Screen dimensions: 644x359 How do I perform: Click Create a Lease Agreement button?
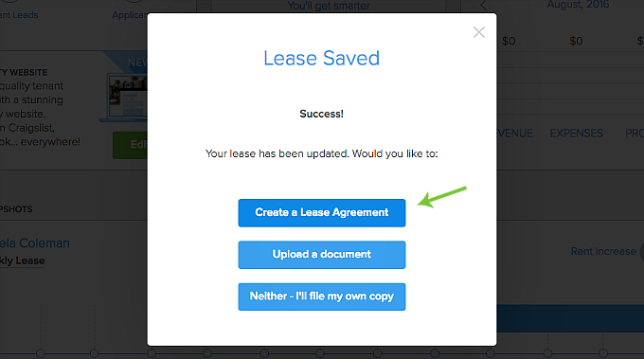(x=322, y=213)
